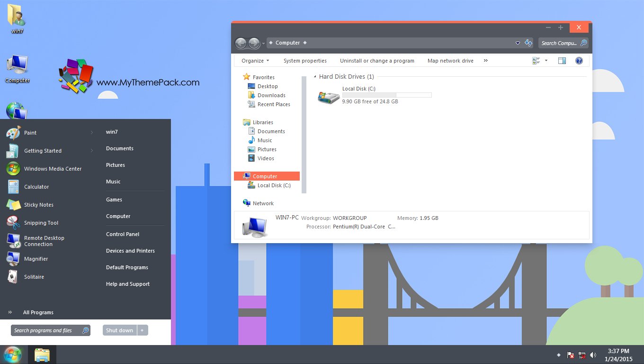Viewport: 644px width, 364px height.
Task: Click the Search Computer field
Action: (563, 43)
